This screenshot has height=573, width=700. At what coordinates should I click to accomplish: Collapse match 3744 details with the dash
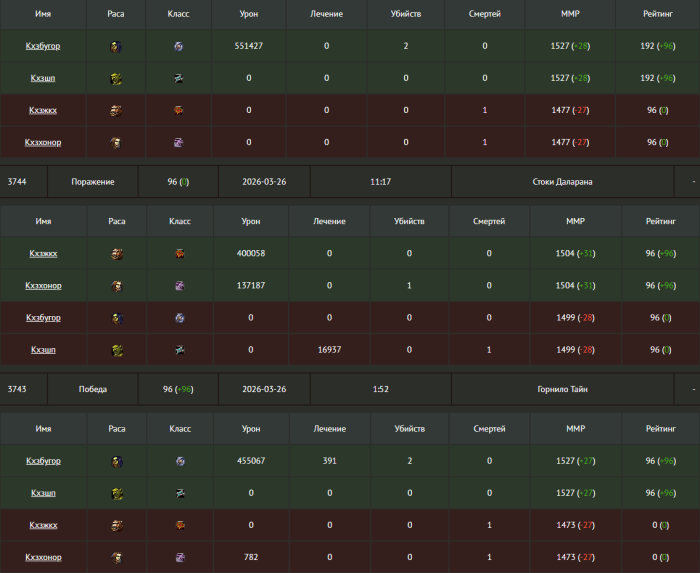692,182
